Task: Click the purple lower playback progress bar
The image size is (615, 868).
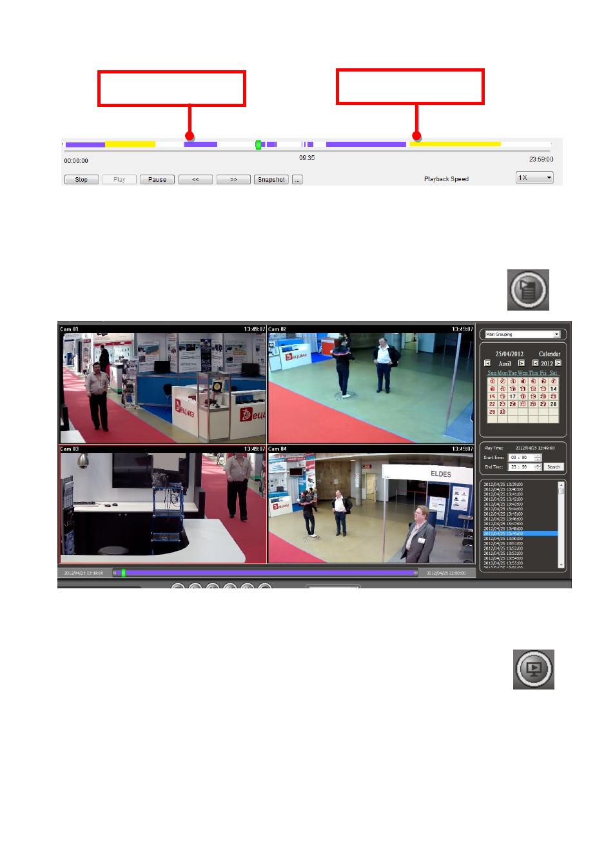Action: pos(266,573)
